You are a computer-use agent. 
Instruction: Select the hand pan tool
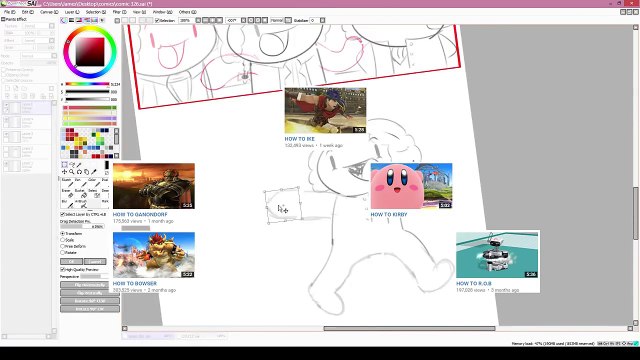pos(87,172)
